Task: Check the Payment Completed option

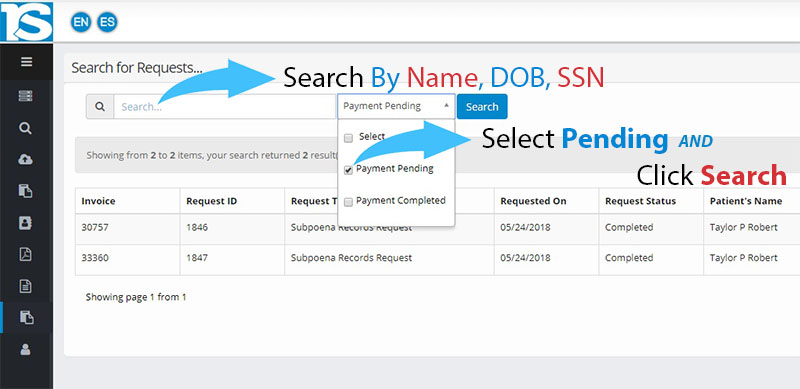Action: (x=348, y=203)
